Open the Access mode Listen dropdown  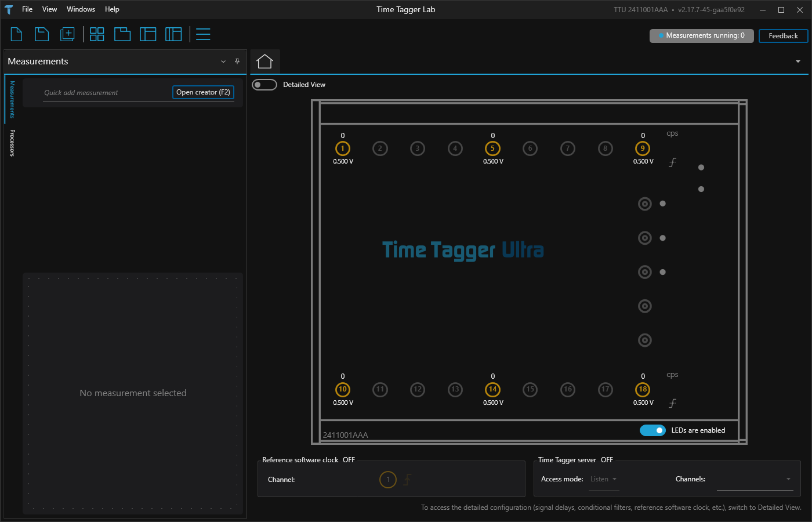[604, 479]
